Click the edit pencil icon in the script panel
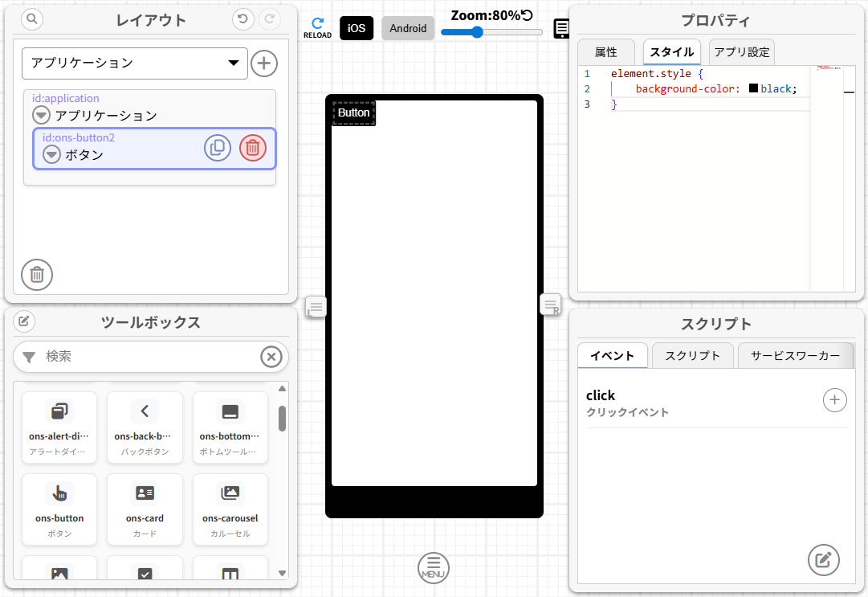The height and width of the screenshot is (597, 868). point(823,560)
